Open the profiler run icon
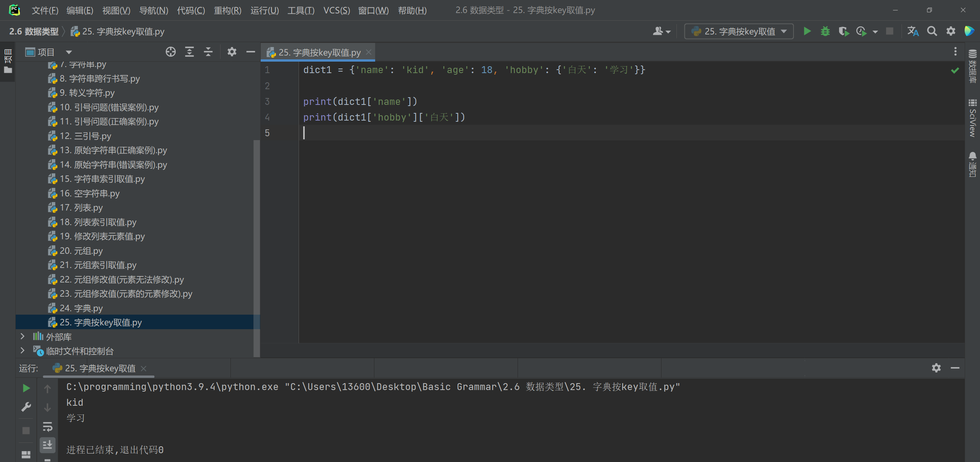This screenshot has height=462, width=980. 861,31
